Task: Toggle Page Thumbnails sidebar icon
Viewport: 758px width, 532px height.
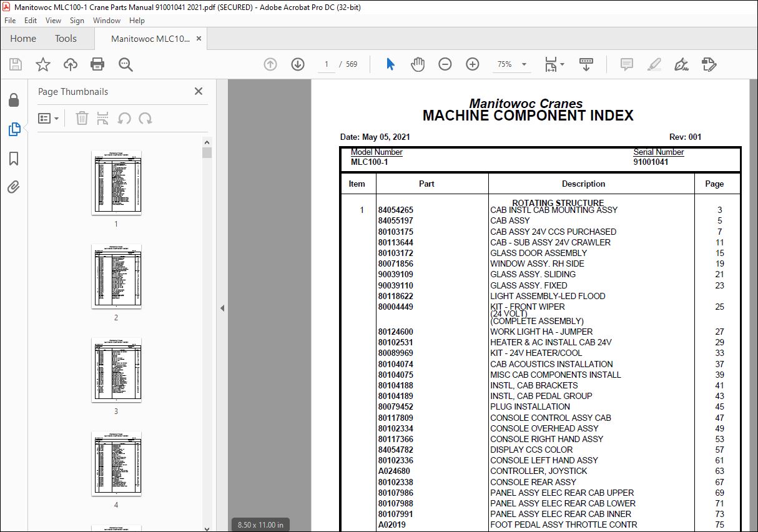Action: coord(14,129)
